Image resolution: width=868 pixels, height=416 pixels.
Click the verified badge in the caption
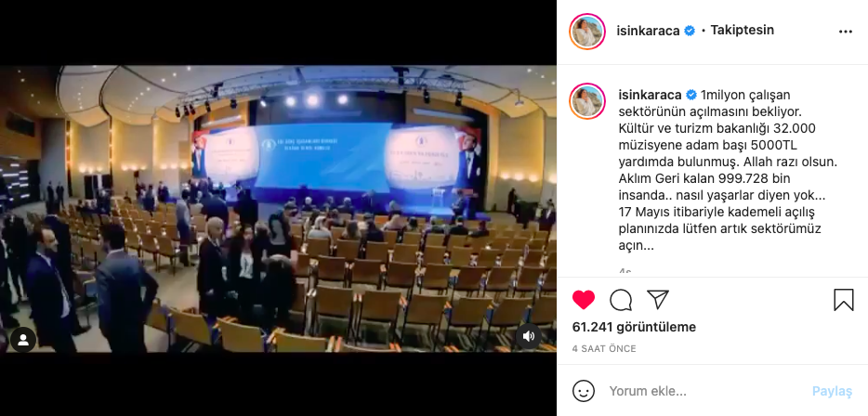point(691,95)
